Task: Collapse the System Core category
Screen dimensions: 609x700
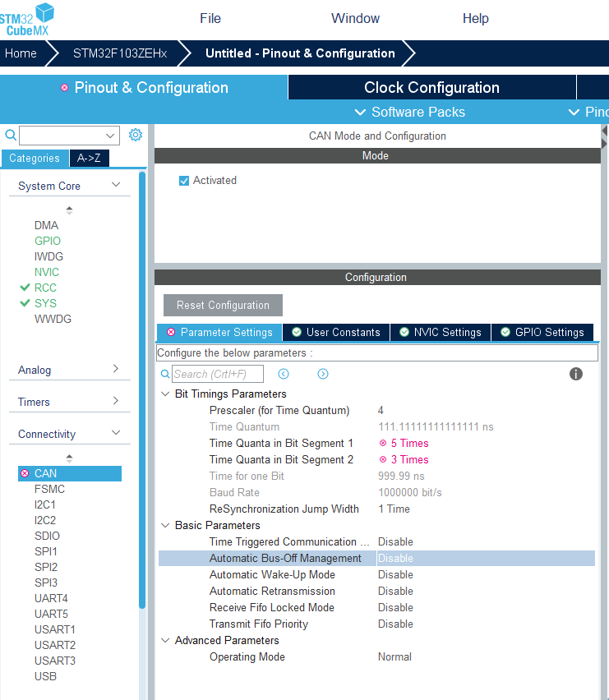Action: tap(116, 184)
